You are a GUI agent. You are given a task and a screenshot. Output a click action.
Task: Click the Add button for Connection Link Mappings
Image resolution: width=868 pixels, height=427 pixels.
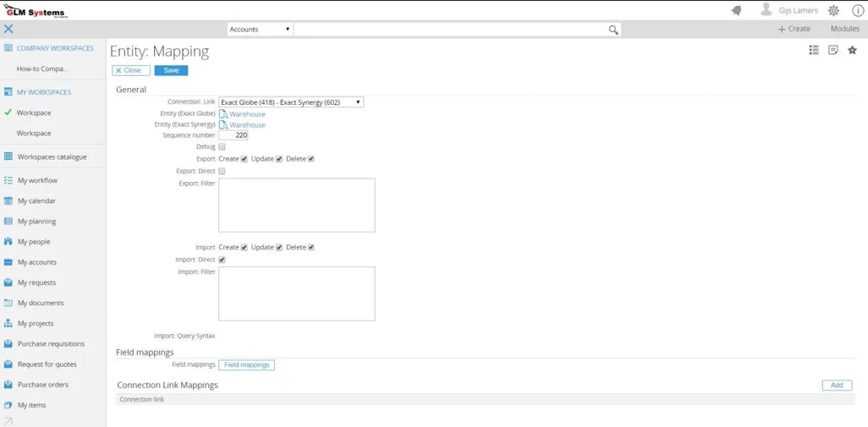[x=836, y=386]
